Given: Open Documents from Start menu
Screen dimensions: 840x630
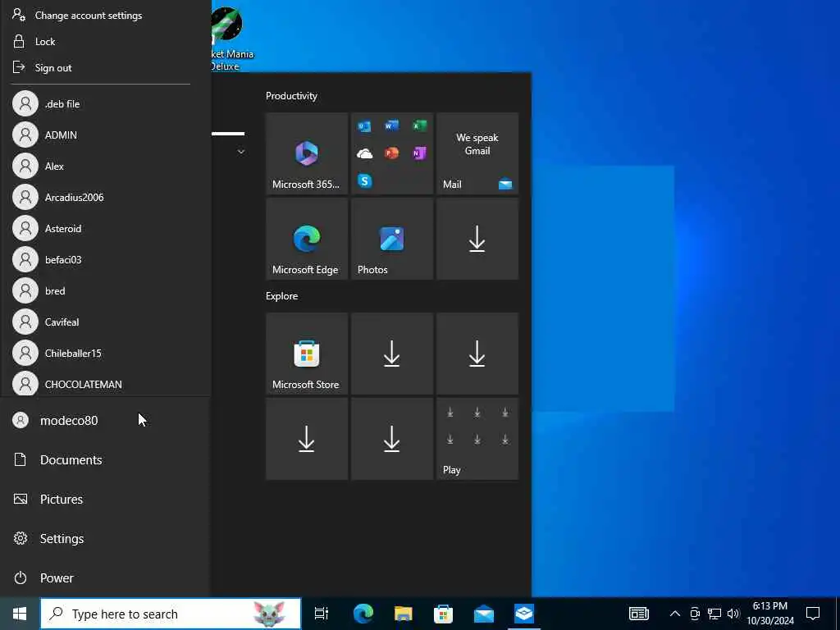Looking at the screenshot, I should [x=105, y=459].
